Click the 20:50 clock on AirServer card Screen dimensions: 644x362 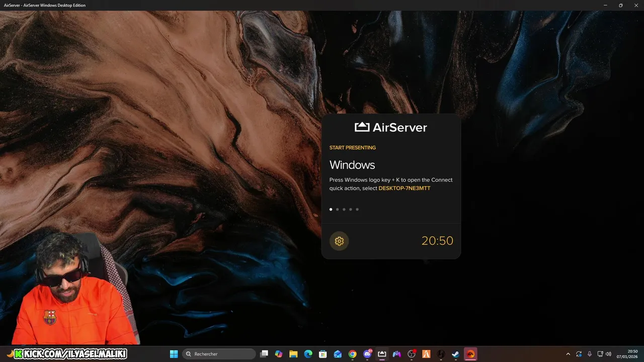tap(437, 241)
